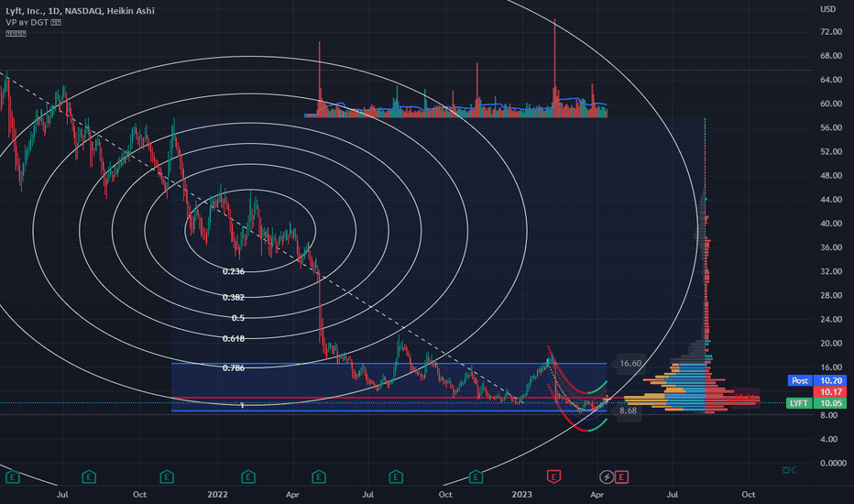Screen dimensions: 854x504
Task: Click the green 10.05 last price label
Action: tap(831, 403)
